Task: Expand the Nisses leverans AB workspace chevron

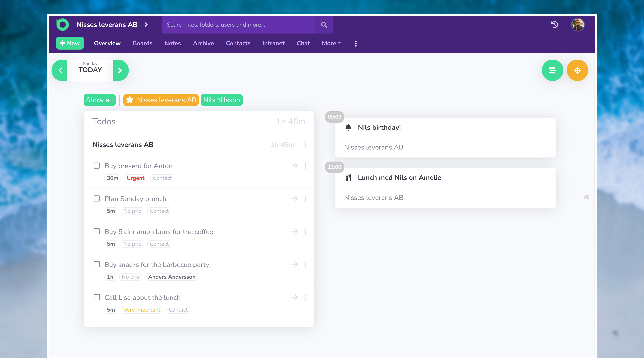Action: pos(146,24)
